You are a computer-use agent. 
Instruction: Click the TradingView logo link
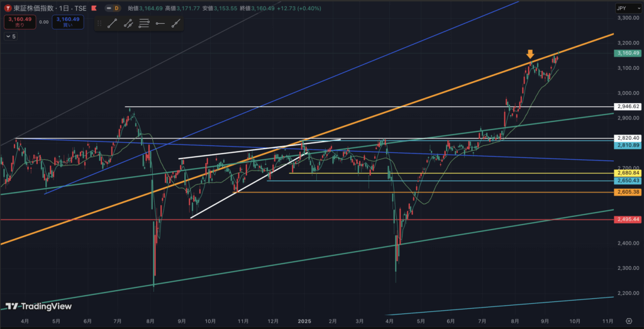point(38,306)
